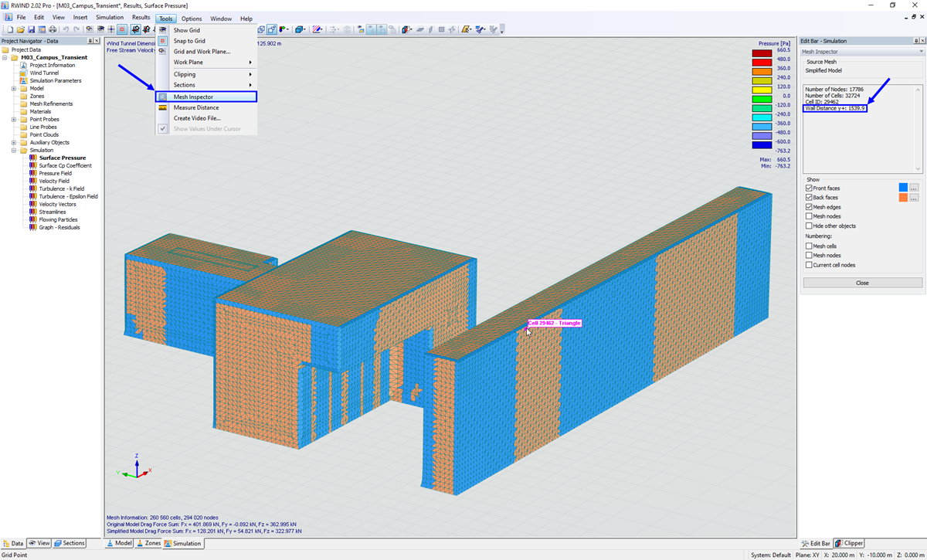The height and width of the screenshot is (560, 927).
Task: Switch to the Clipper tab
Action: (850, 543)
